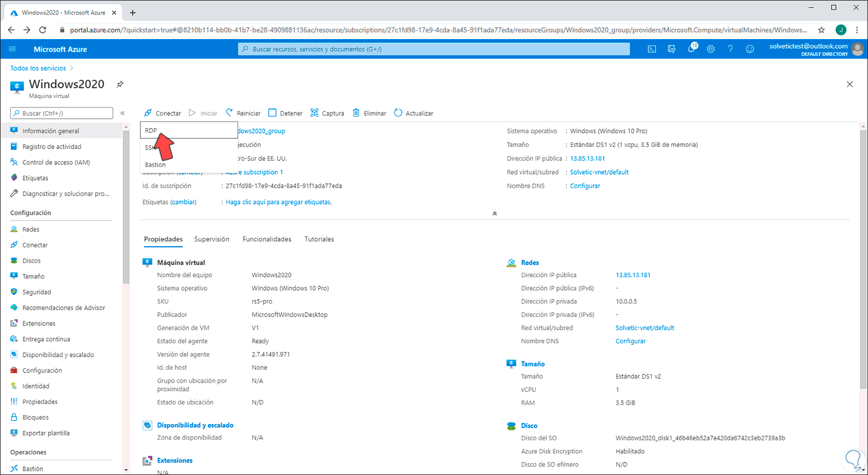Viewport: 868px width, 475px height.
Task: Open Azure Cloud Shell icon
Action: tap(652, 49)
